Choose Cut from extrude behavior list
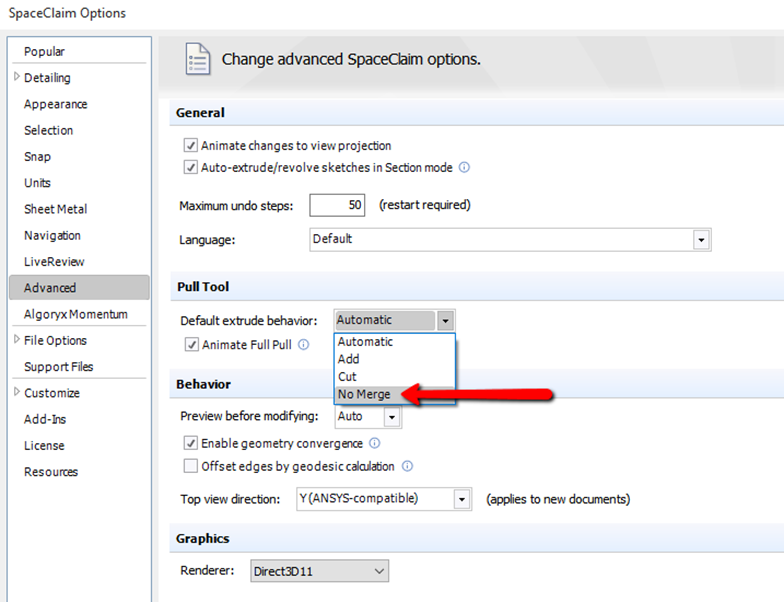Screen dimensions: 784x602 tap(348, 376)
